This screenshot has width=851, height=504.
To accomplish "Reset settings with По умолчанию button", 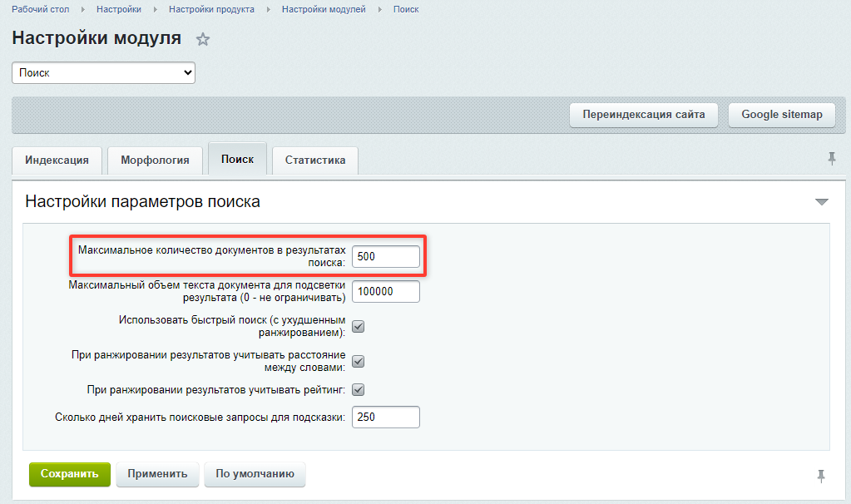I will 255,473.
